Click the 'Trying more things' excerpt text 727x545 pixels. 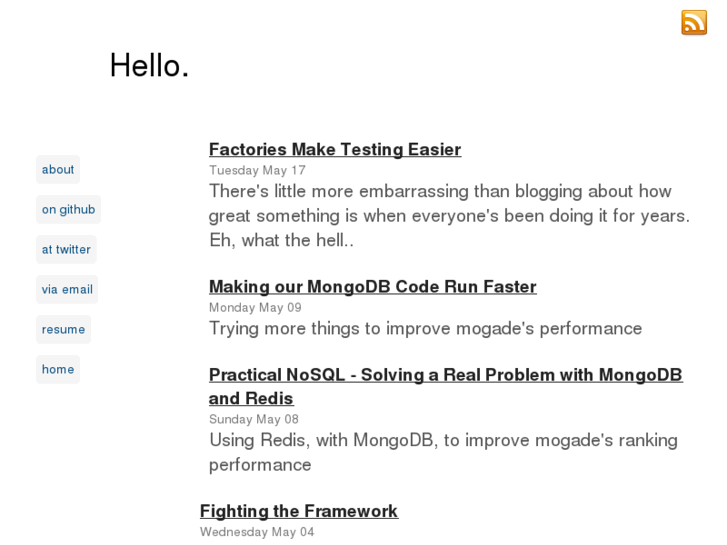point(425,328)
